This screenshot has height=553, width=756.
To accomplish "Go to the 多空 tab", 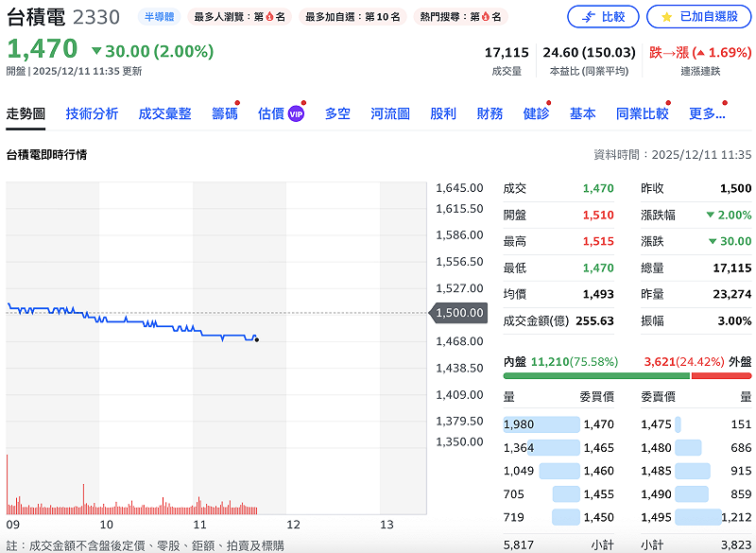I will tap(337, 113).
